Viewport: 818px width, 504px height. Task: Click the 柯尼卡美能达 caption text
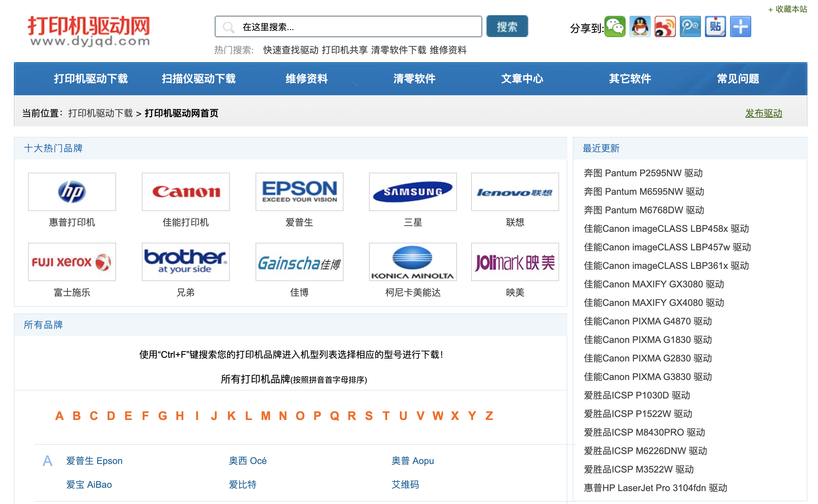click(x=413, y=293)
